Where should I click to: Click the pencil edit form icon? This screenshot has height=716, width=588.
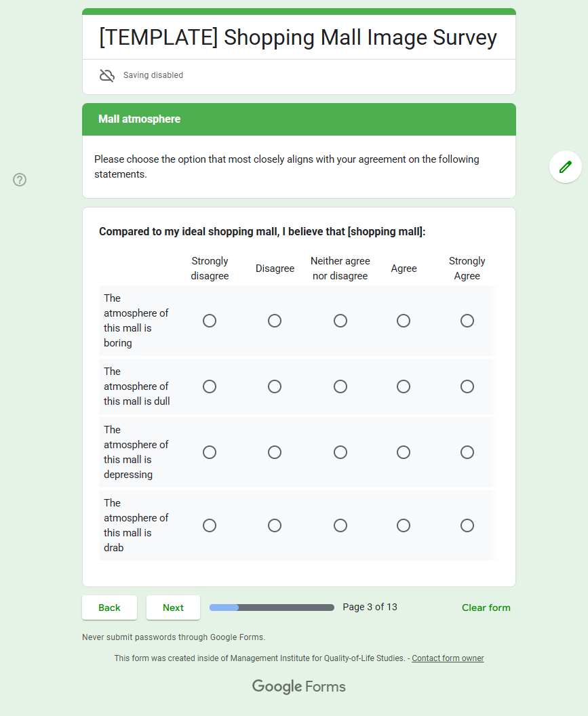coord(565,167)
